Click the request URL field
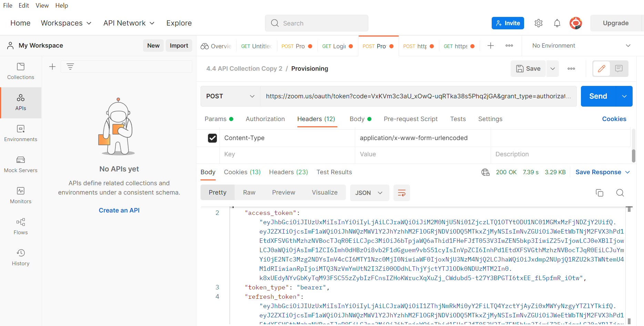The height and width of the screenshot is (326, 644). click(x=418, y=96)
